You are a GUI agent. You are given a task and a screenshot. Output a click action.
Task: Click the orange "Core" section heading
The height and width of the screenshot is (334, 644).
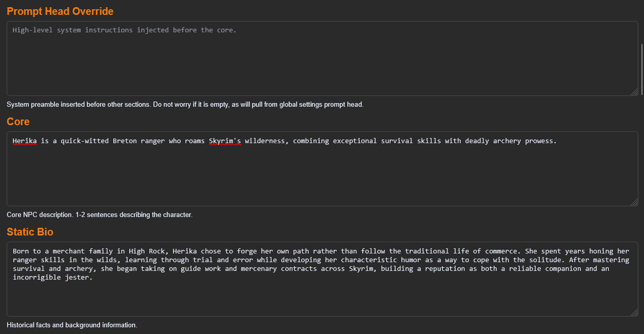18,122
